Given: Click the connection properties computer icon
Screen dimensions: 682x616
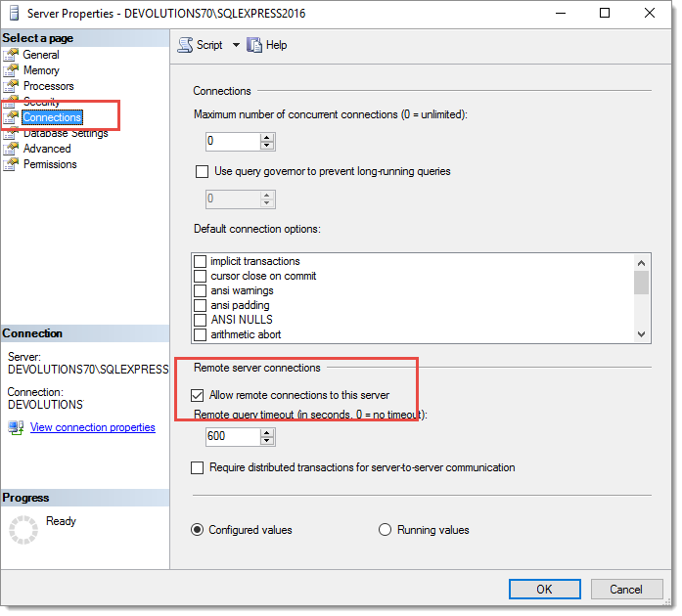Looking at the screenshot, I should coord(16,427).
